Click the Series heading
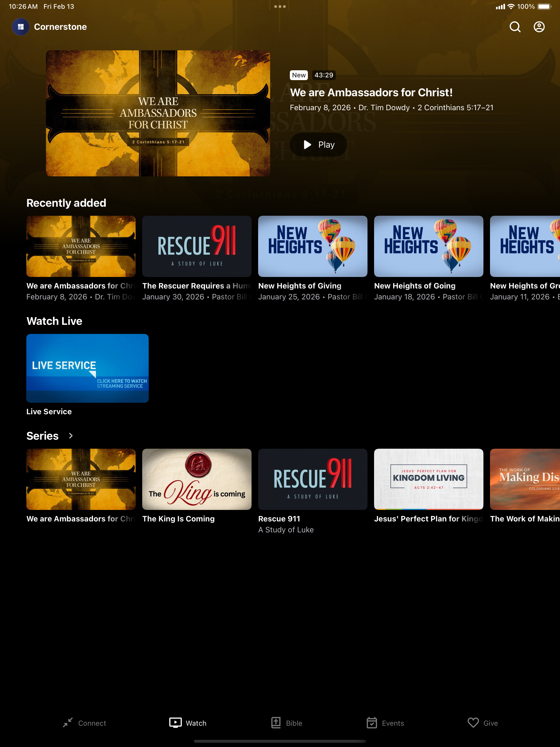 click(x=43, y=436)
